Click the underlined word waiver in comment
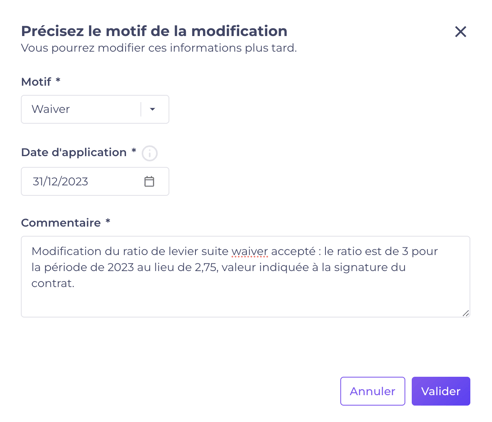 tap(250, 251)
